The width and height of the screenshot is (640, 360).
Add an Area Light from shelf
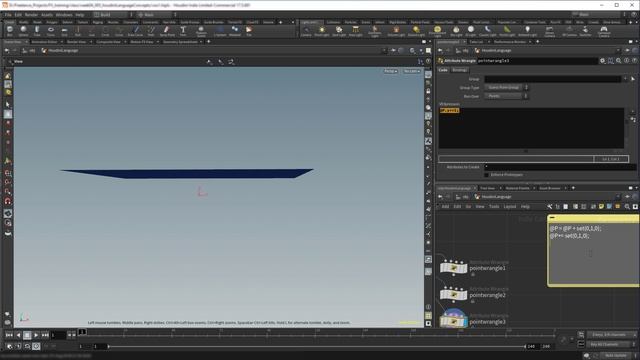click(356, 31)
